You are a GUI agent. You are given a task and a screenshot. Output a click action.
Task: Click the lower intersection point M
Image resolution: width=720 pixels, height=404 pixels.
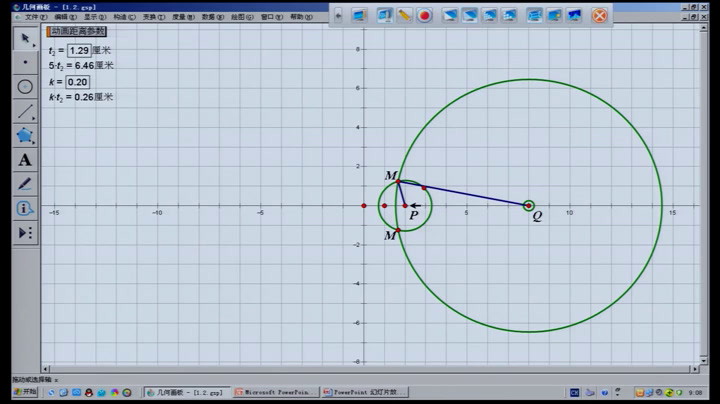(398, 230)
